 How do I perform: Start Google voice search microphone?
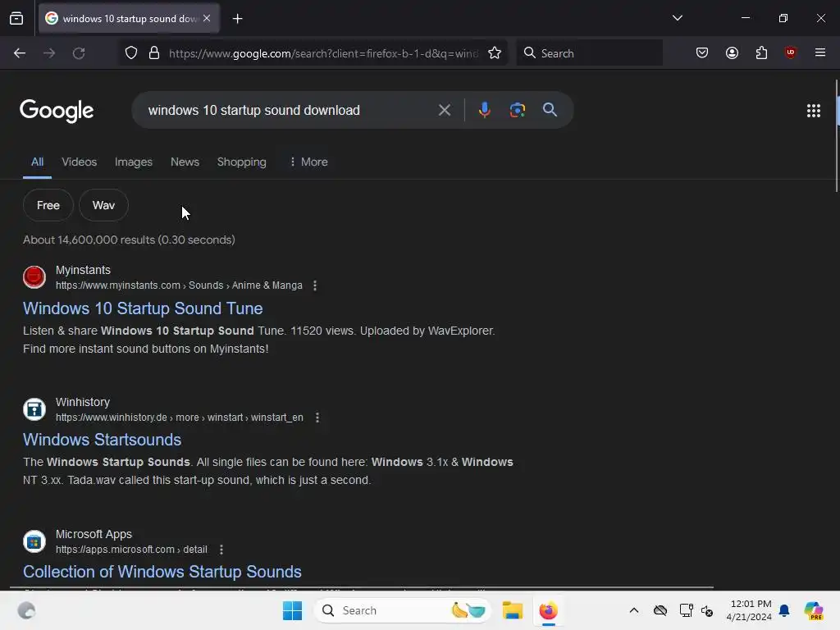(484, 111)
